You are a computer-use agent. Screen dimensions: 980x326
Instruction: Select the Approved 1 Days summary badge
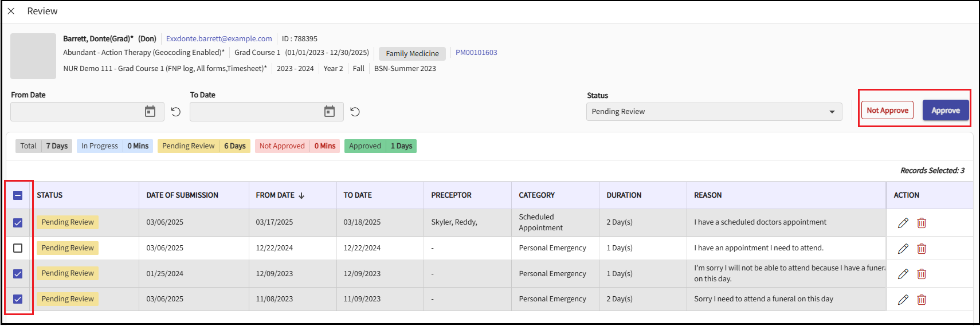[x=380, y=146]
